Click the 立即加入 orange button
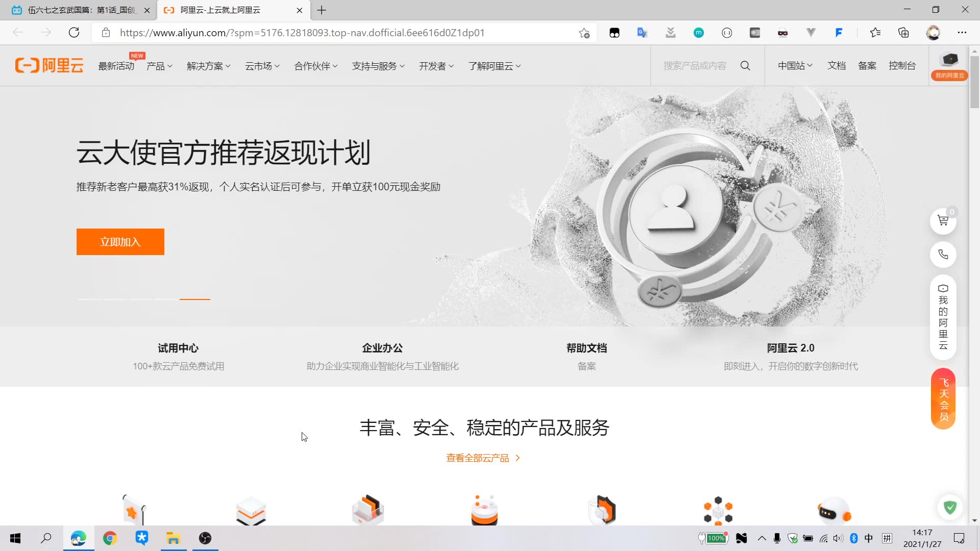The height and width of the screenshot is (551, 980). pyautogui.click(x=120, y=242)
